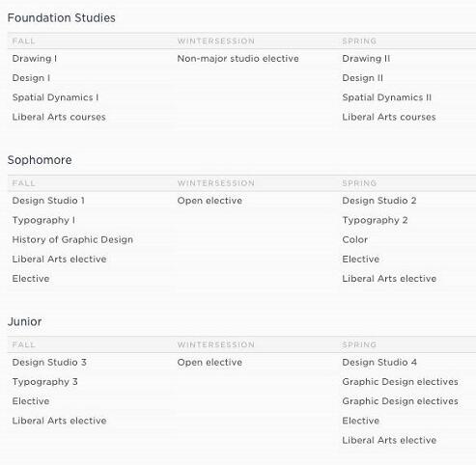Select Spatial Dynamics II course

386,97
